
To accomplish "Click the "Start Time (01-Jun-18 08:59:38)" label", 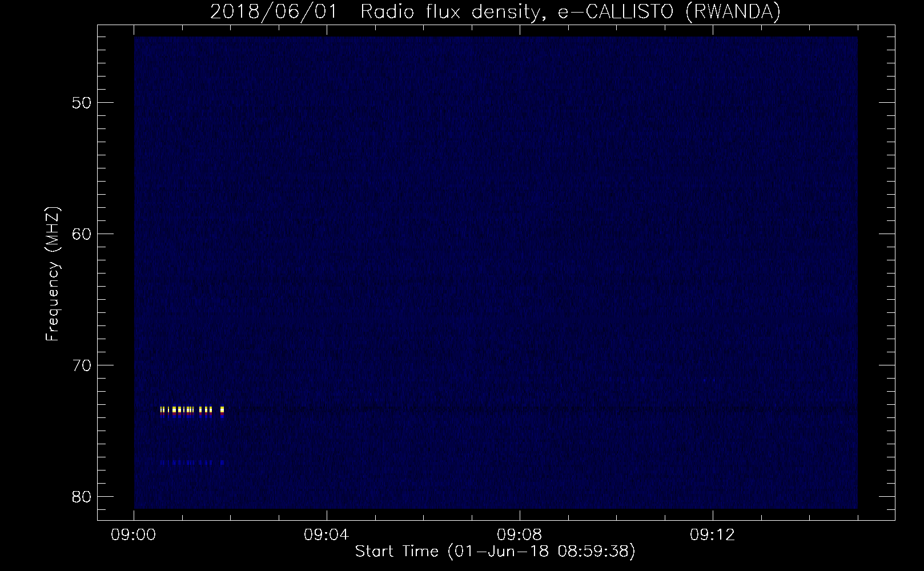I will point(495,552).
